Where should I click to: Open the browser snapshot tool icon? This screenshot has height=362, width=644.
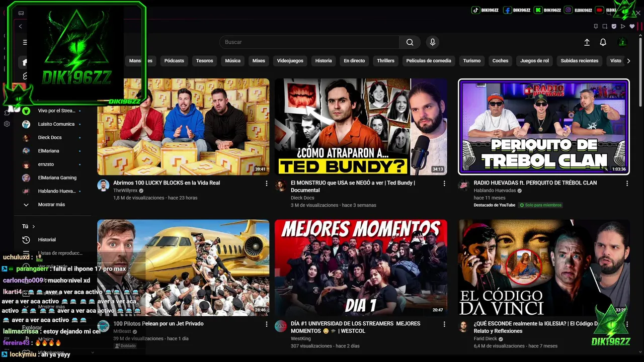[605, 26]
